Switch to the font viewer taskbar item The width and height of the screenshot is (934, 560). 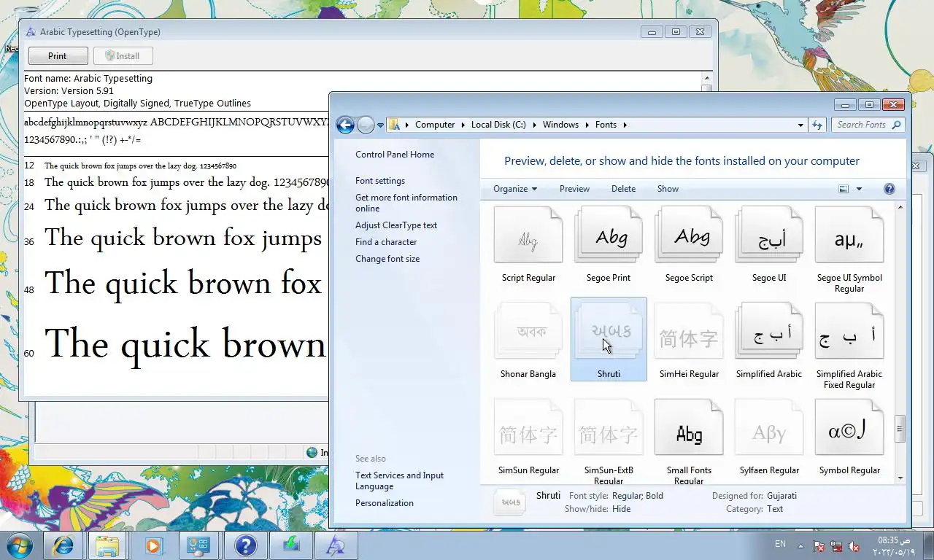336,545
